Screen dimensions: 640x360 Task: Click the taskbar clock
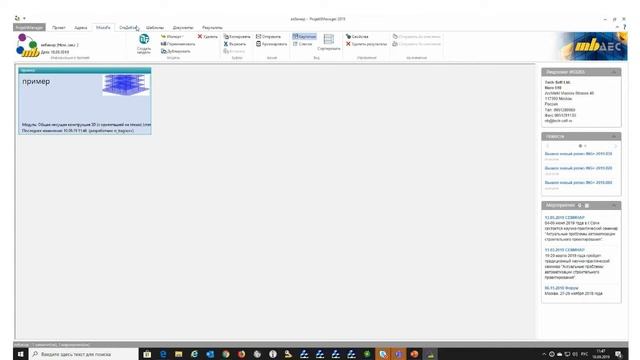point(601,354)
